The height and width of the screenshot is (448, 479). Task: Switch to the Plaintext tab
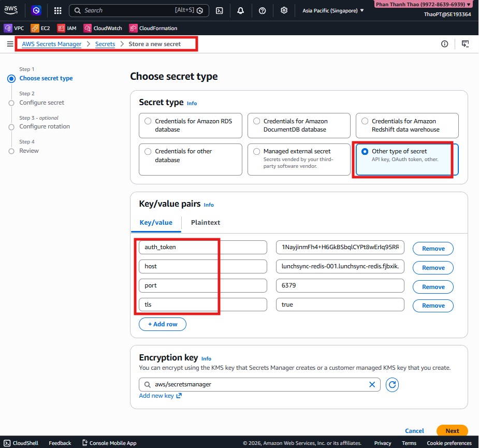pyautogui.click(x=205, y=222)
